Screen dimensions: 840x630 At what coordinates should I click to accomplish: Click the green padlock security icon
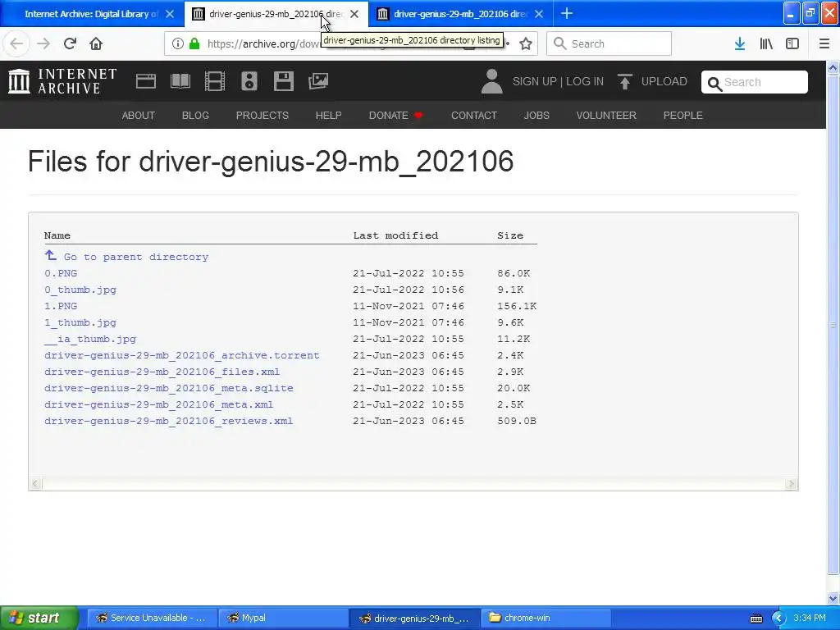194,44
